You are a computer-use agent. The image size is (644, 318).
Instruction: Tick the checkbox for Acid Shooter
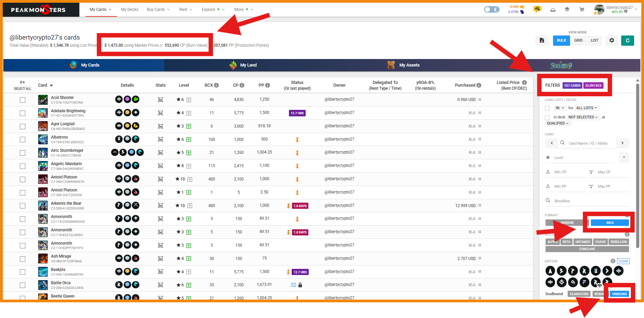22,100
